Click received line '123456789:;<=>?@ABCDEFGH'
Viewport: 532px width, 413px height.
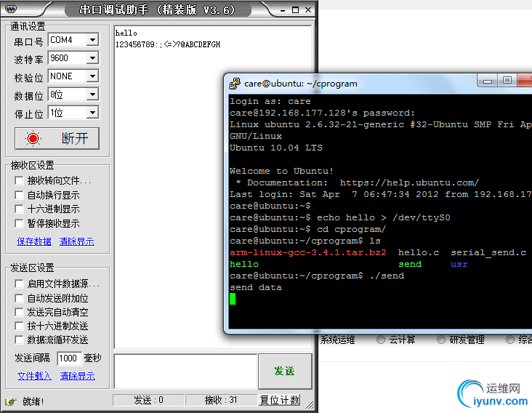click(x=168, y=44)
